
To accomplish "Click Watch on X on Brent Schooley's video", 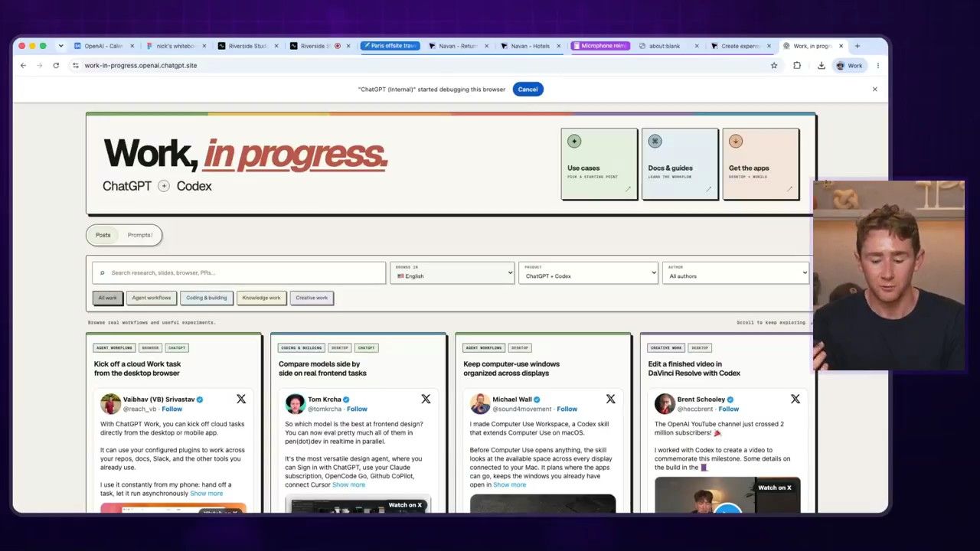I will coord(775,487).
